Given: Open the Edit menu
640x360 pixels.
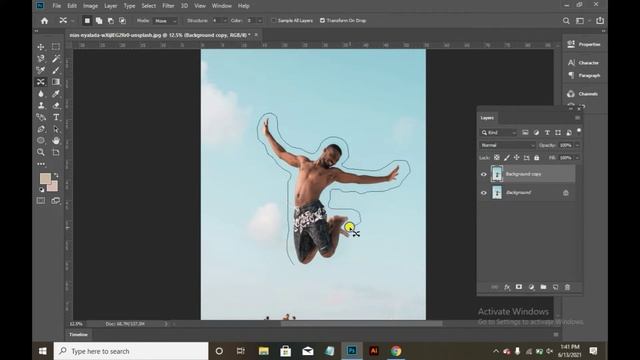Looking at the screenshot, I should tap(72, 6).
